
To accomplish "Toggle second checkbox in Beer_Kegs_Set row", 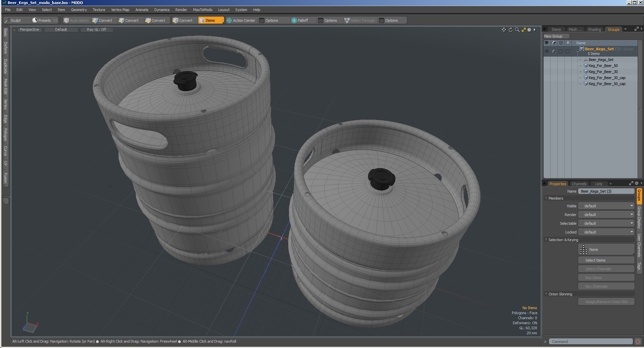I will click(568, 51).
